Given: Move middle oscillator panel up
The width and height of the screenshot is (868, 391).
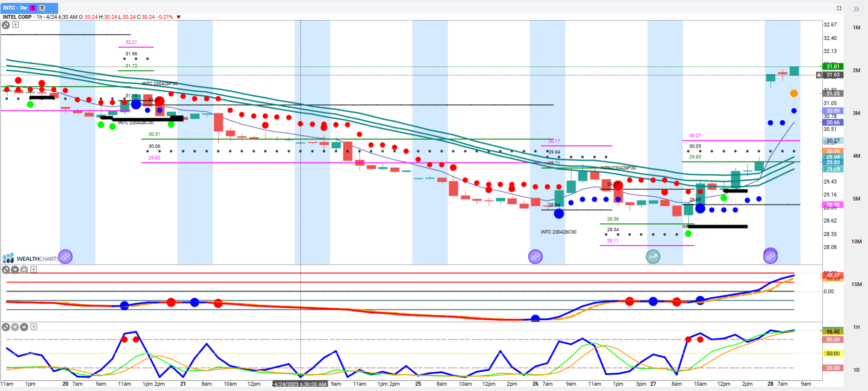Looking at the screenshot, I should 24,269.
